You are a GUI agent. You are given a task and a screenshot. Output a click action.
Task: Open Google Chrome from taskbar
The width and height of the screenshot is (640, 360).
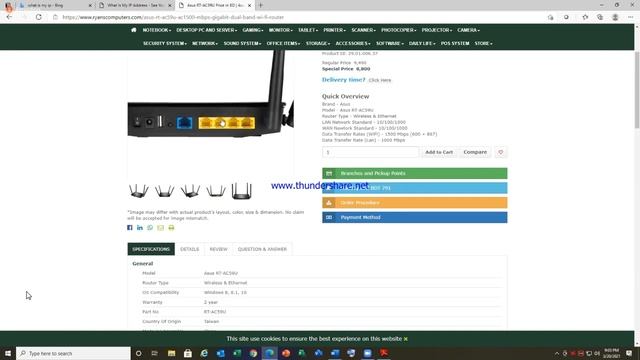[253, 353]
